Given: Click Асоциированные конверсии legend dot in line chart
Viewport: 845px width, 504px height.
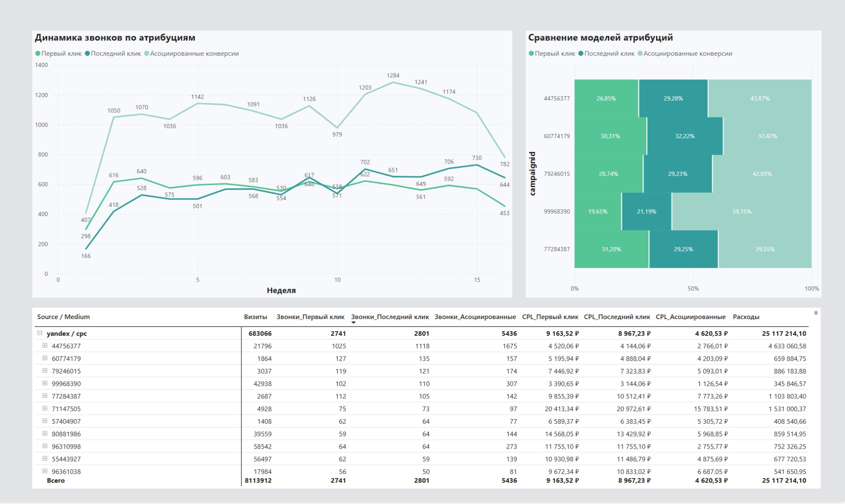Looking at the screenshot, I should pos(147,54).
